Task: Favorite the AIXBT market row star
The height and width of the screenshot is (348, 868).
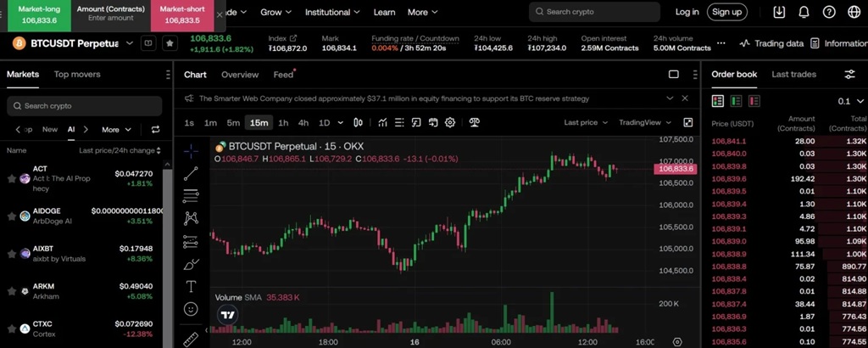Action: (x=12, y=254)
